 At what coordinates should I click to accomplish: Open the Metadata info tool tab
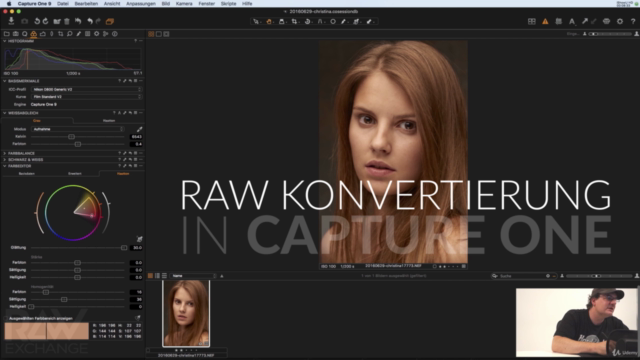click(x=115, y=34)
